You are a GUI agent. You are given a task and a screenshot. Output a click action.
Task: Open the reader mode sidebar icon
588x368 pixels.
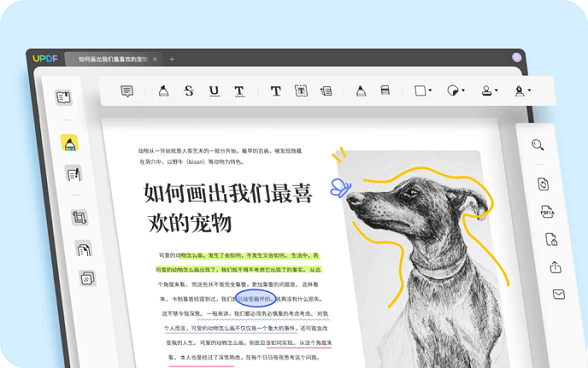pyautogui.click(x=63, y=98)
